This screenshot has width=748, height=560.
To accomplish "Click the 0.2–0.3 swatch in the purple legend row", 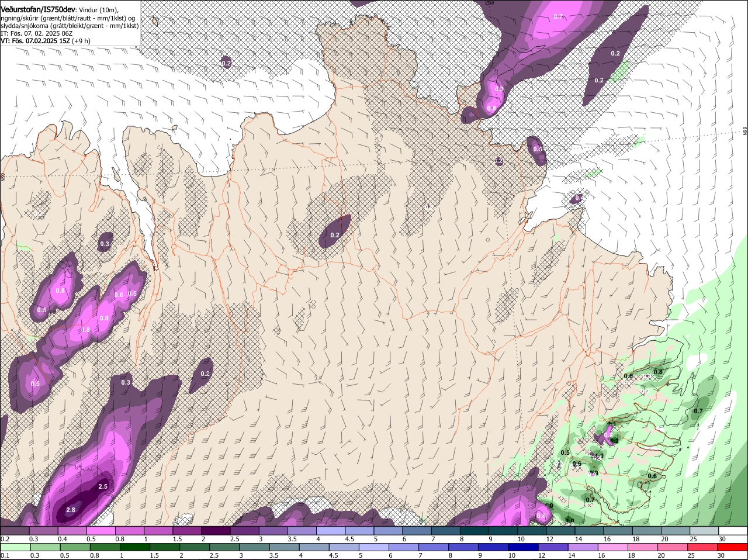I will (15, 531).
